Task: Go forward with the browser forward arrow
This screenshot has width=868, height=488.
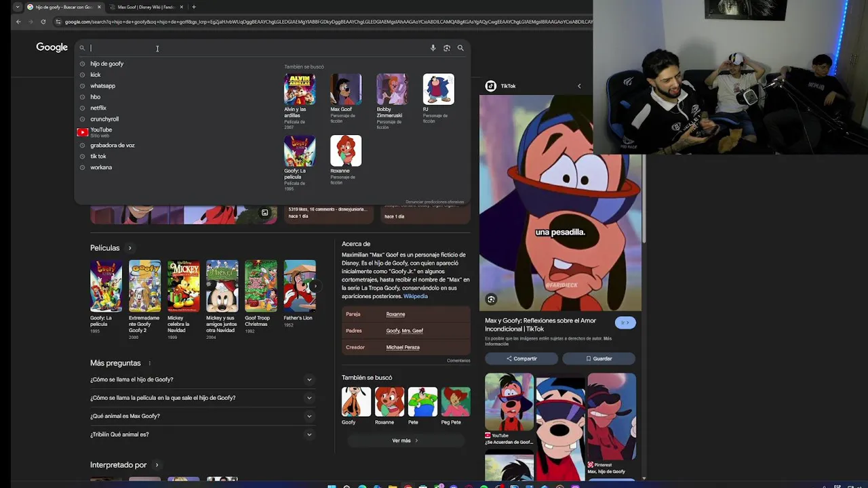Action: pos(31,22)
